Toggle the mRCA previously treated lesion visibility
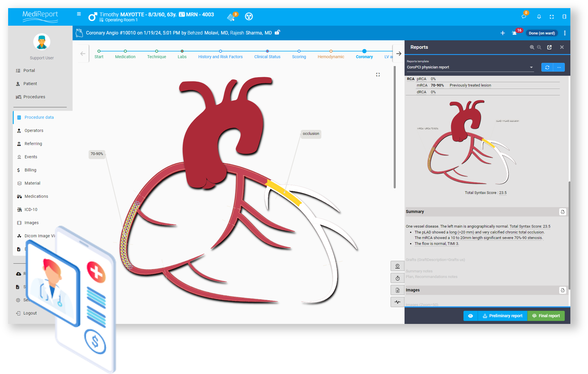 (x=470, y=85)
